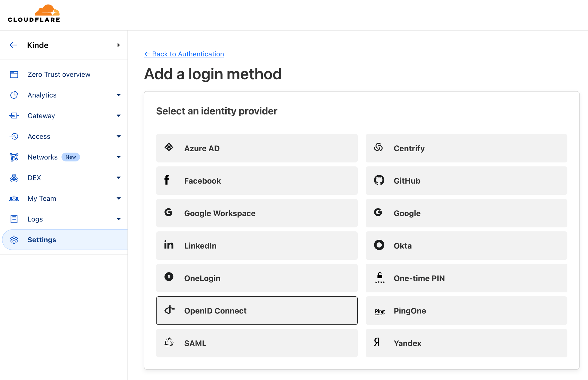
Task: Click the OneLogin icon
Action: [169, 277]
